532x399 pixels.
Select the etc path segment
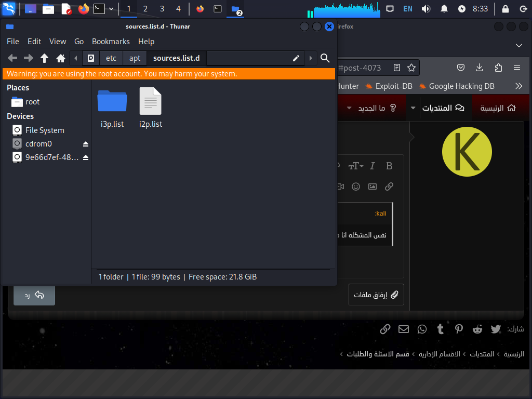tap(111, 58)
